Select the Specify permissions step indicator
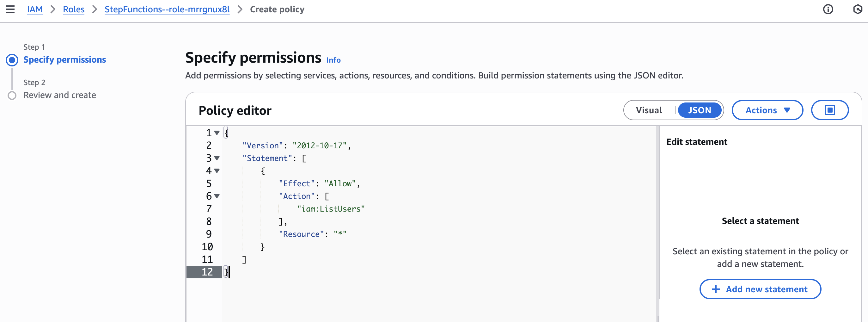Viewport: 868px width, 322px height. [12, 60]
